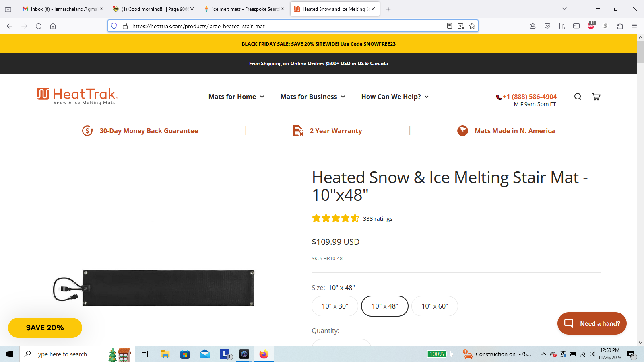Expand the Mats for Business menu

313,97
